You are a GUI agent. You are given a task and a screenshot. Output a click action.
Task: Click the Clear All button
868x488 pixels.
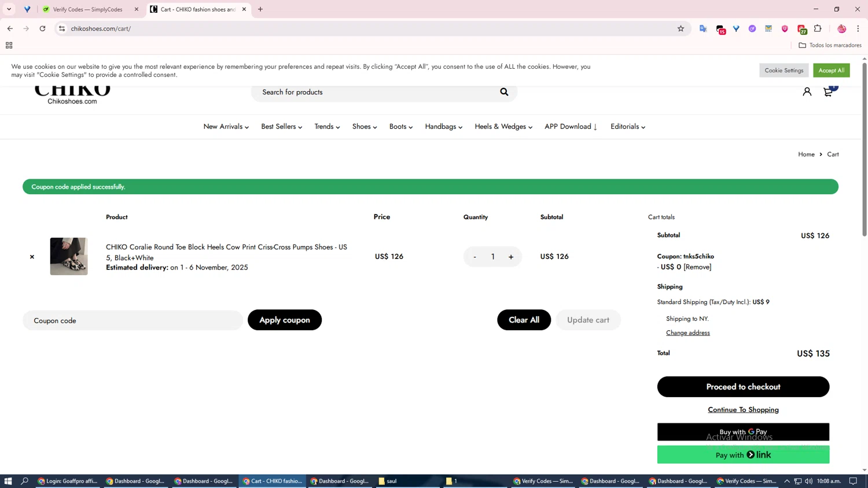524,320
